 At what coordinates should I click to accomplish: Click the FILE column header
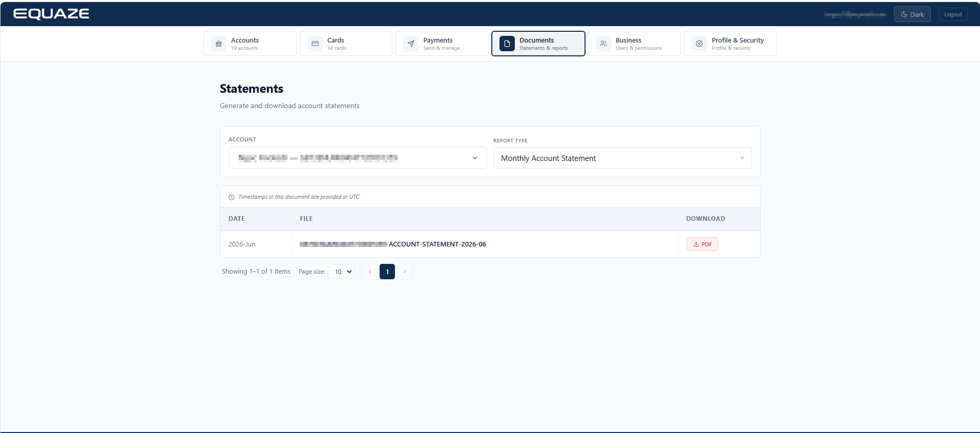[x=306, y=219]
